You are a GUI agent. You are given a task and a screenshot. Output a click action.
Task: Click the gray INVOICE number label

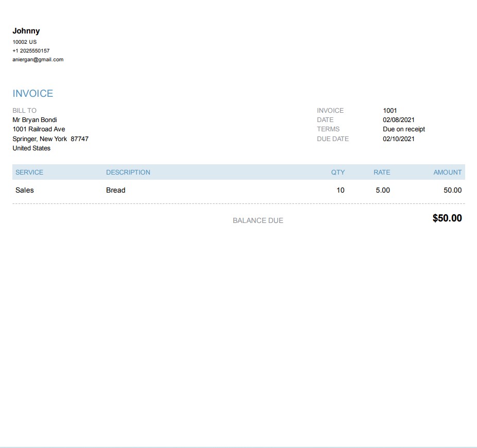pos(330,110)
